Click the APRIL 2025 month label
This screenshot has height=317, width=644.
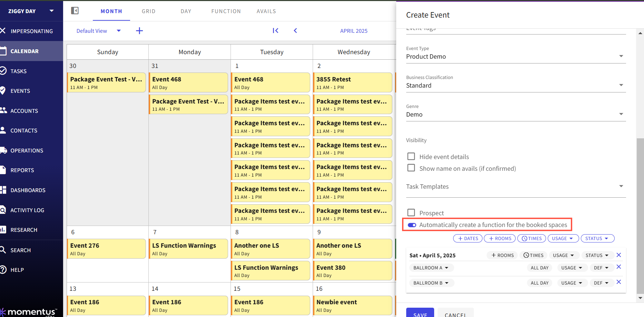coord(354,31)
